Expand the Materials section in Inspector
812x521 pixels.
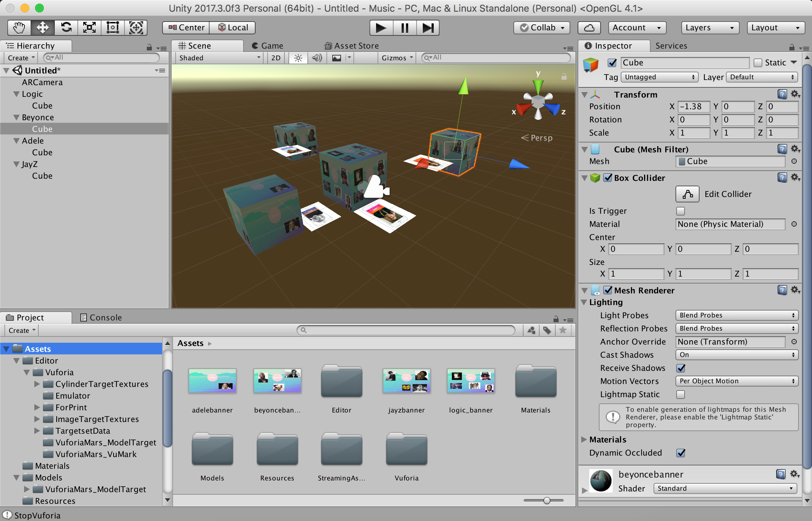pos(584,440)
